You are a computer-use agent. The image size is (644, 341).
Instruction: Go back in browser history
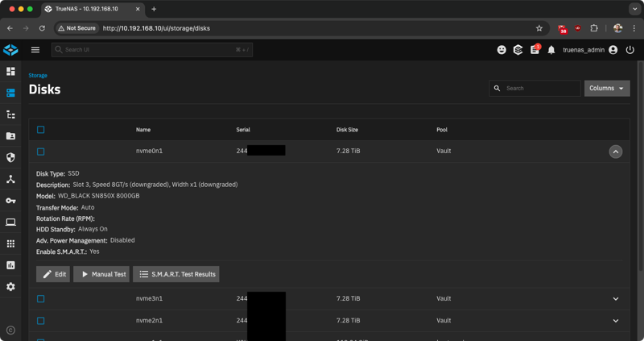pos(10,28)
